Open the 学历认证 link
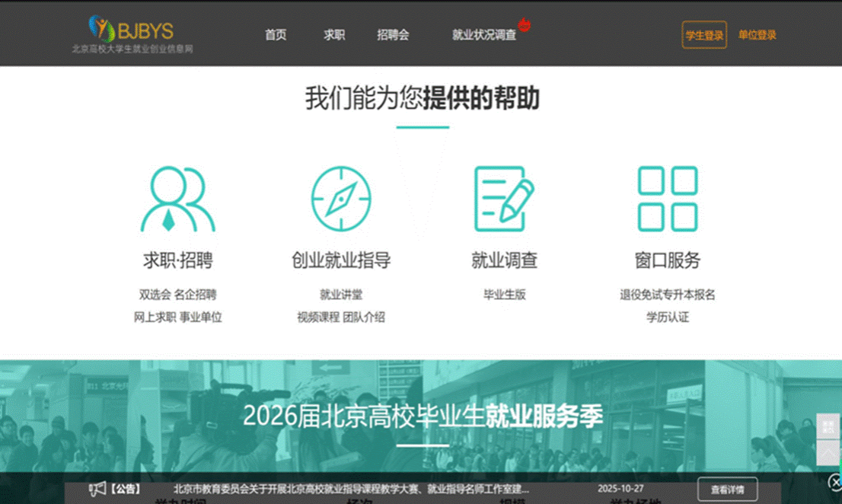Image resolution: width=842 pixels, height=504 pixels. click(668, 317)
